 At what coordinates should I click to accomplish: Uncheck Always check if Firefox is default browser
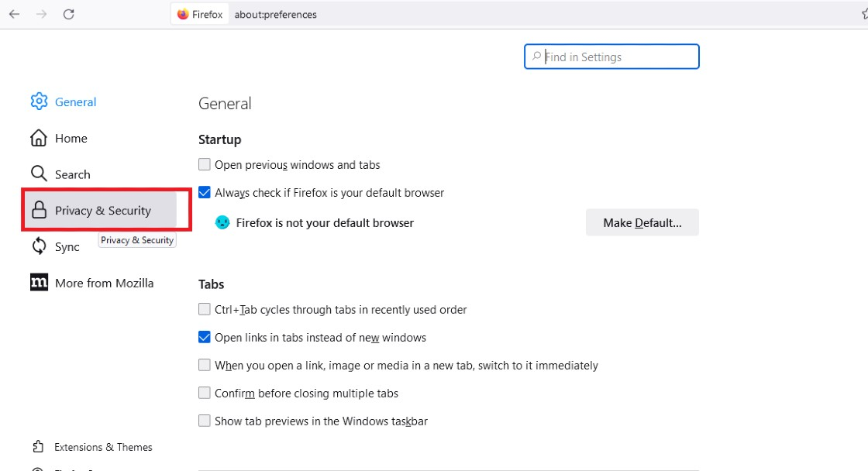click(x=205, y=192)
